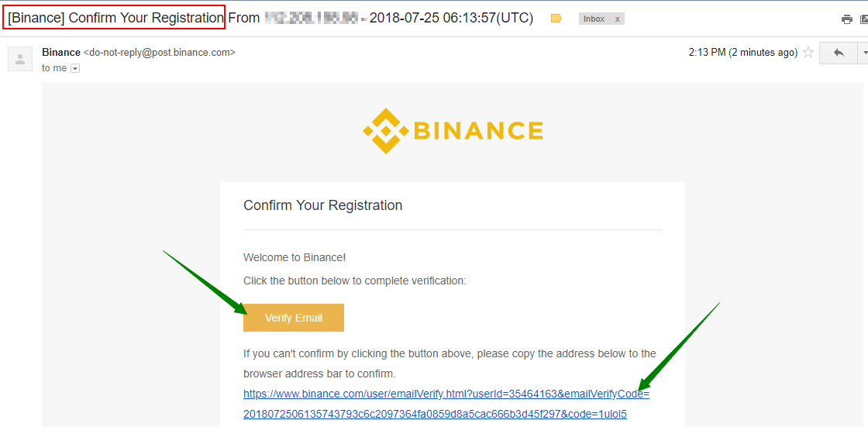
Task: Print this Binance email
Action: click(846, 19)
